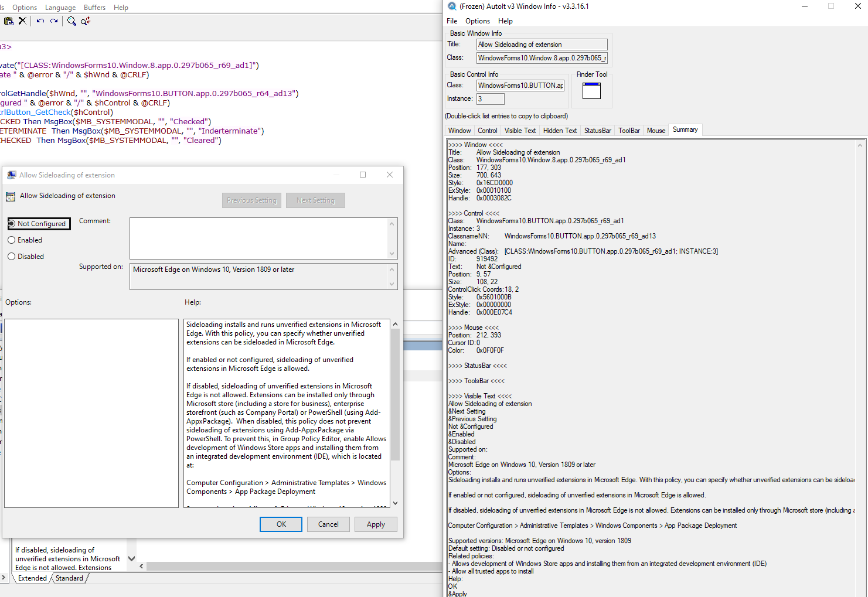This screenshot has height=597, width=868.
Task: Open the editor Help menu
Action: [121, 7]
